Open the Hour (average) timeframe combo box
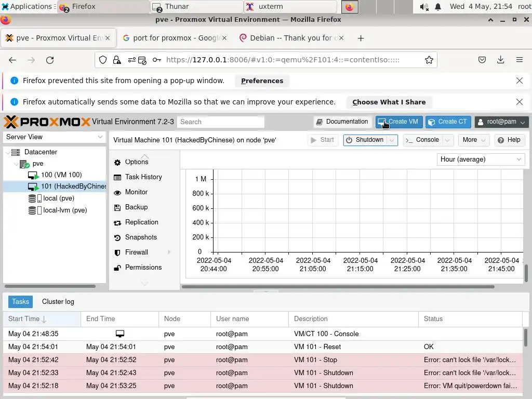Image resolution: width=532 pixels, height=399 pixels. pyautogui.click(x=481, y=159)
